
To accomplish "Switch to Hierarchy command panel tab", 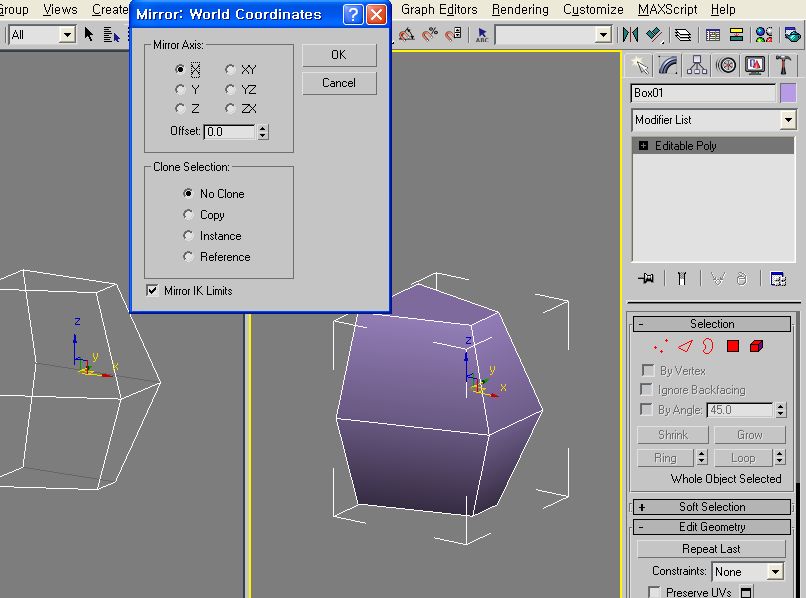I will 697,65.
